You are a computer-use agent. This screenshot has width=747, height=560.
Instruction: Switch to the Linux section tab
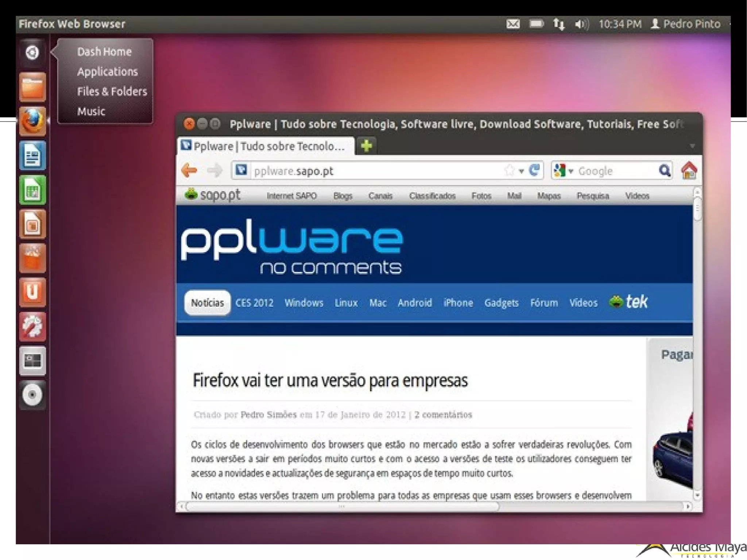pos(346,303)
